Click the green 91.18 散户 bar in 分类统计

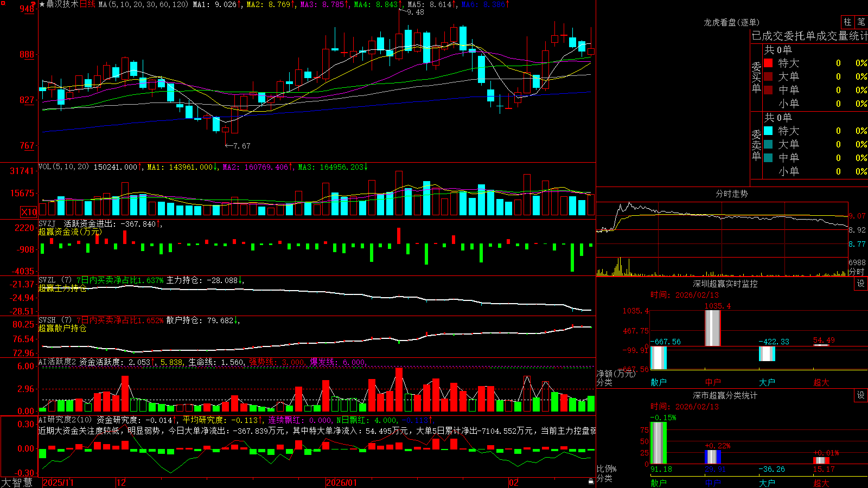pos(659,443)
